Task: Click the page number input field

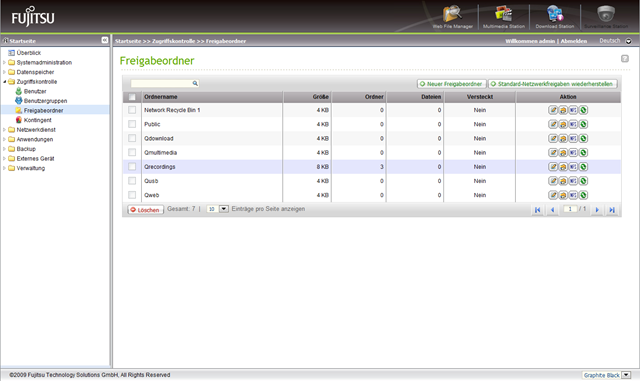Action: pyautogui.click(x=570, y=209)
